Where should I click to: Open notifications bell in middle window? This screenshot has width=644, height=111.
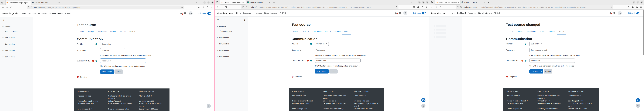tap(396, 13)
